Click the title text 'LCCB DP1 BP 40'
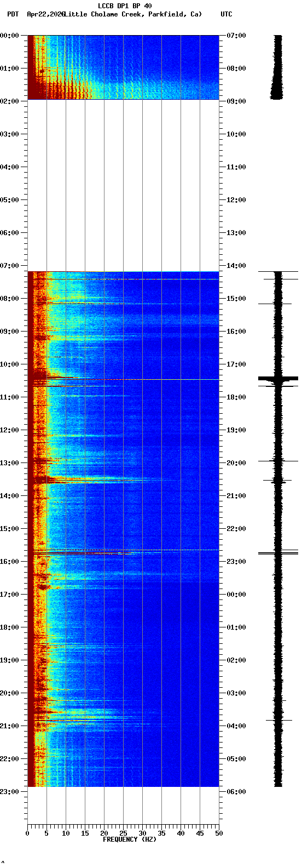302x868 pixels. 125,6
